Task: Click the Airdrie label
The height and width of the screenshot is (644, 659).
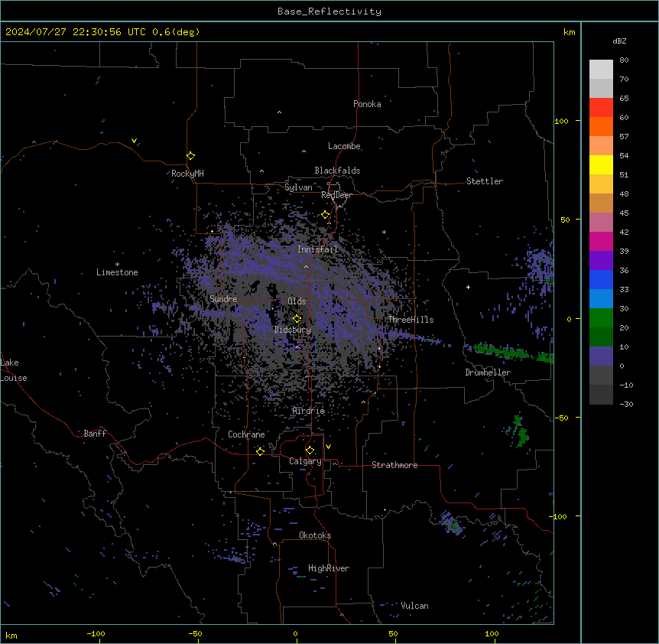Action: 309,411
